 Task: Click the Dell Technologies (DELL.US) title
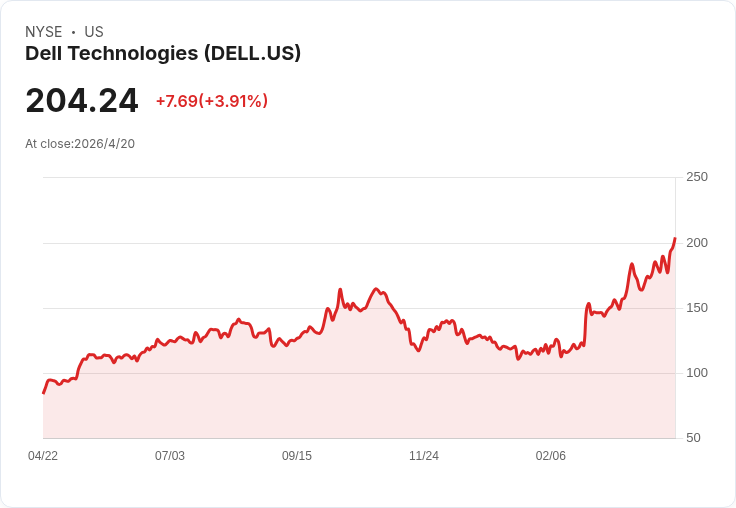click(x=163, y=53)
